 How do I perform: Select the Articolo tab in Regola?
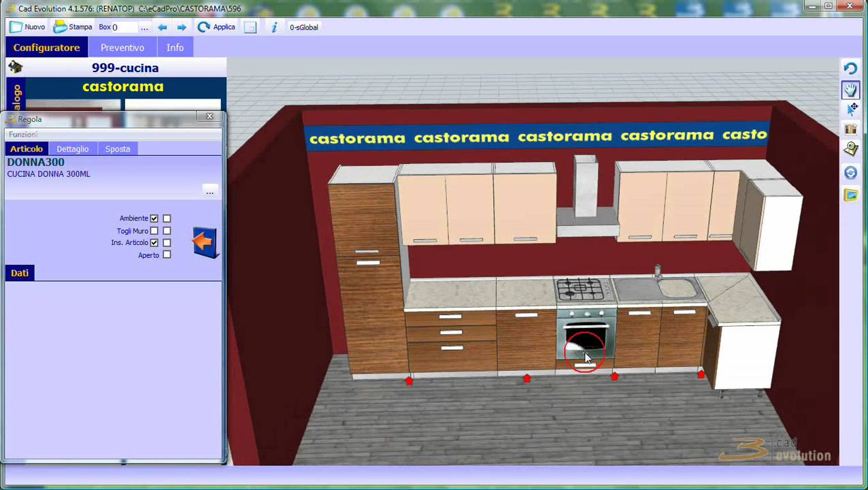(x=26, y=148)
